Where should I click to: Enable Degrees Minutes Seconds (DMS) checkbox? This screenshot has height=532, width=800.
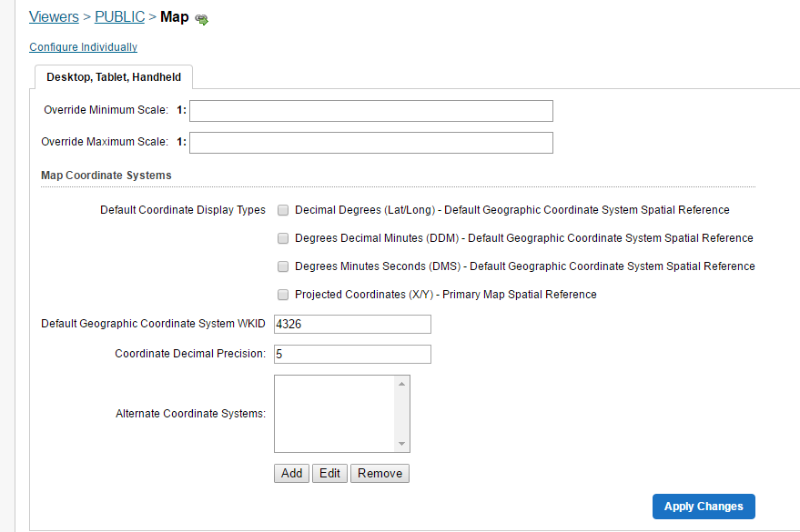283,266
